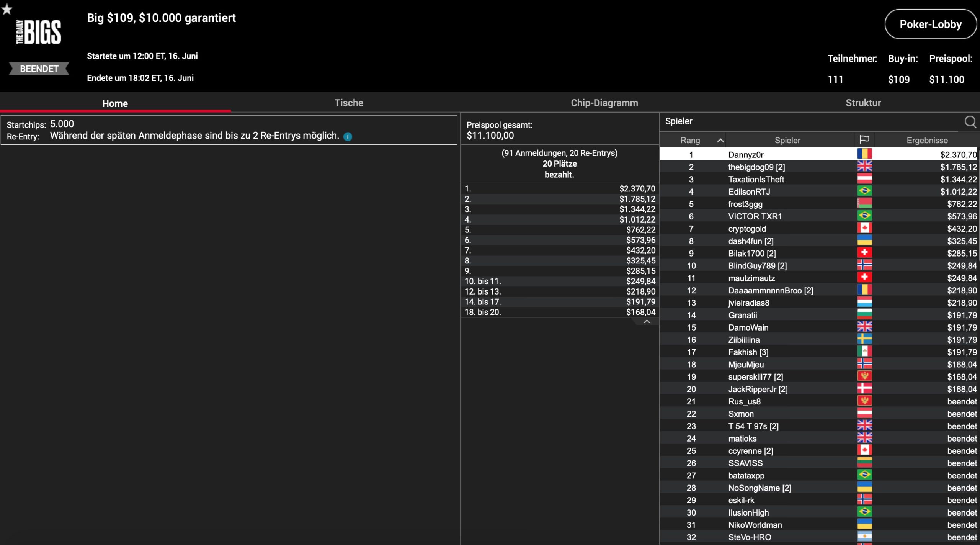Viewport: 980px width, 545px height.
Task: Open the Poker-Lobby button
Action: pos(930,25)
